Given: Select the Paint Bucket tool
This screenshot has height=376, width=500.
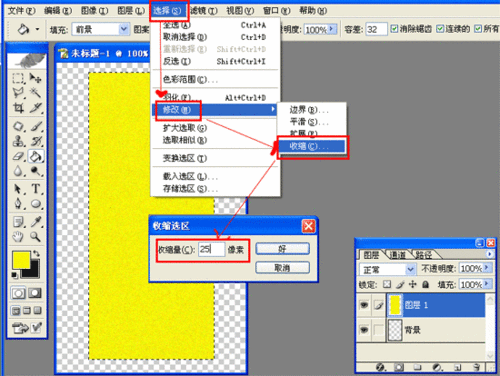Looking at the screenshot, I should point(36,156).
